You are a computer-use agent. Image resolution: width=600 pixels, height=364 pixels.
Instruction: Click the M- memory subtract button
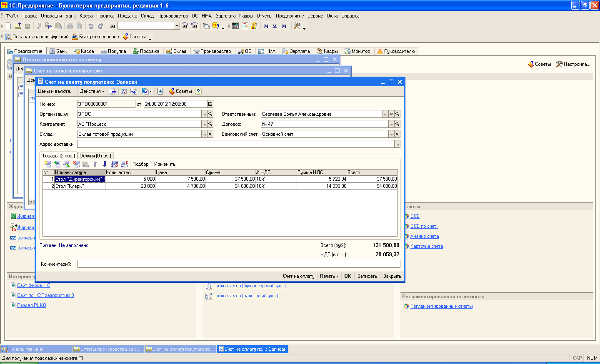click(x=285, y=26)
